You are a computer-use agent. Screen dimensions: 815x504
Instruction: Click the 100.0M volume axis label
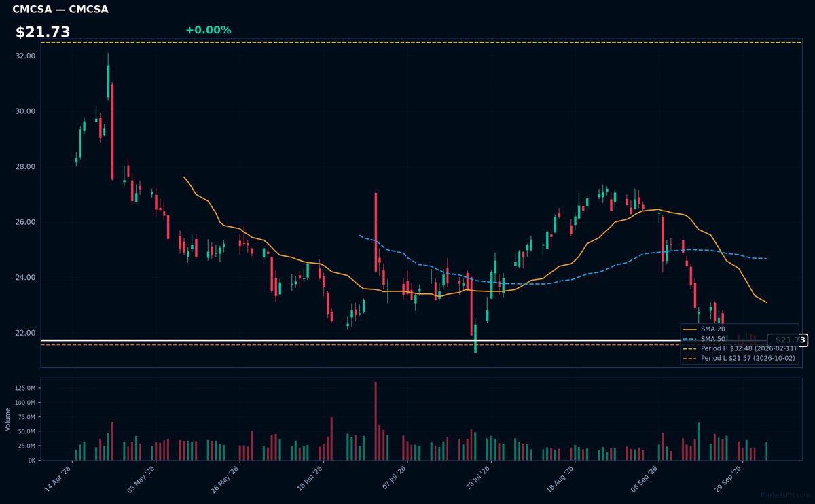[25, 403]
